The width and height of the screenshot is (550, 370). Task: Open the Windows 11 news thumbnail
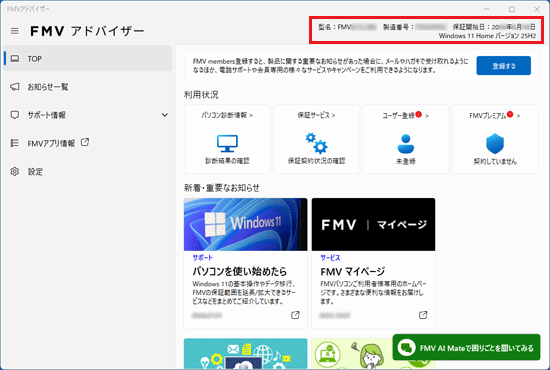246,224
